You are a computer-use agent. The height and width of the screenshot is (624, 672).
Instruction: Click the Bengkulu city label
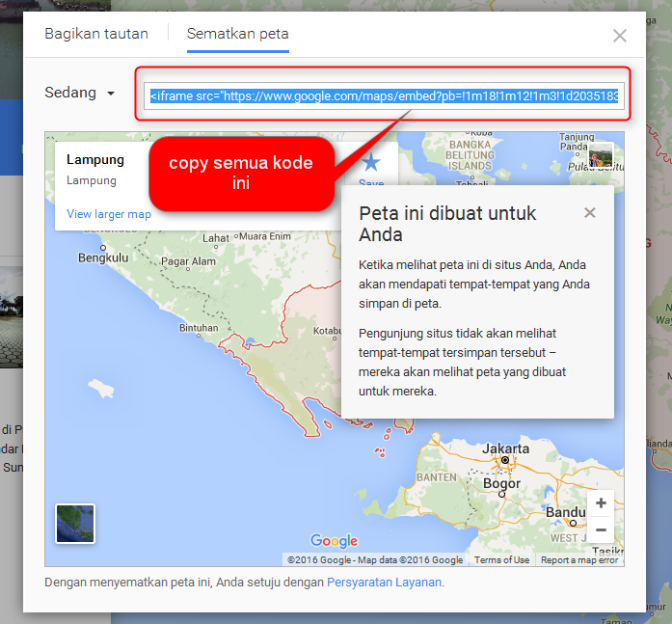pos(103,258)
